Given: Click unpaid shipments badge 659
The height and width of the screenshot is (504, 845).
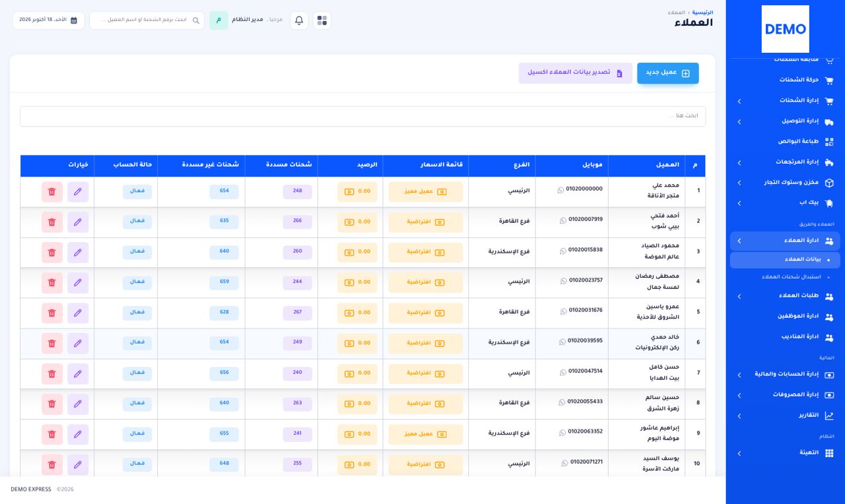Looking at the screenshot, I should pyautogui.click(x=224, y=282).
